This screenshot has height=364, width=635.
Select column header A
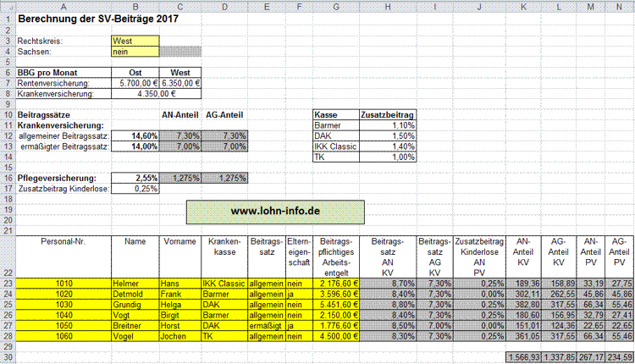tap(63, 7)
